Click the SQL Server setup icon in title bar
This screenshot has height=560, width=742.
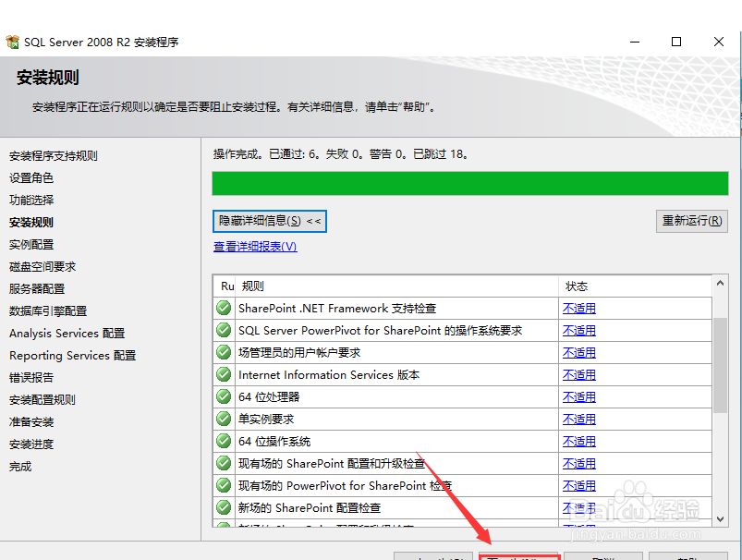12,43
